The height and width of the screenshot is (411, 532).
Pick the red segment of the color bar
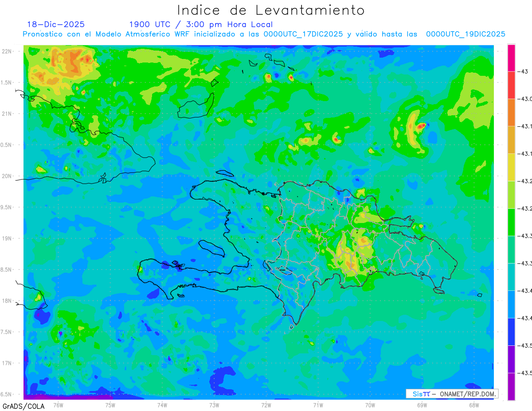click(x=512, y=85)
